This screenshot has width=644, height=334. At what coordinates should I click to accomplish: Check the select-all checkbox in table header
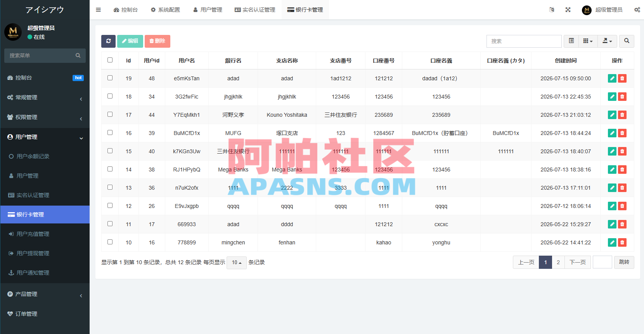pyautogui.click(x=110, y=60)
